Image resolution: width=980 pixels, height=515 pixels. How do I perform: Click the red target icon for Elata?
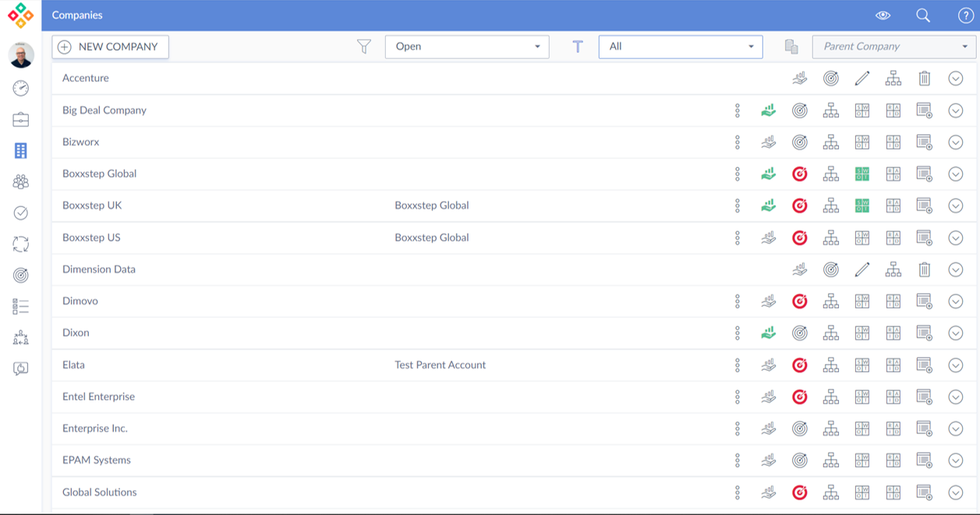pyautogui.click(x=800, y=365)
